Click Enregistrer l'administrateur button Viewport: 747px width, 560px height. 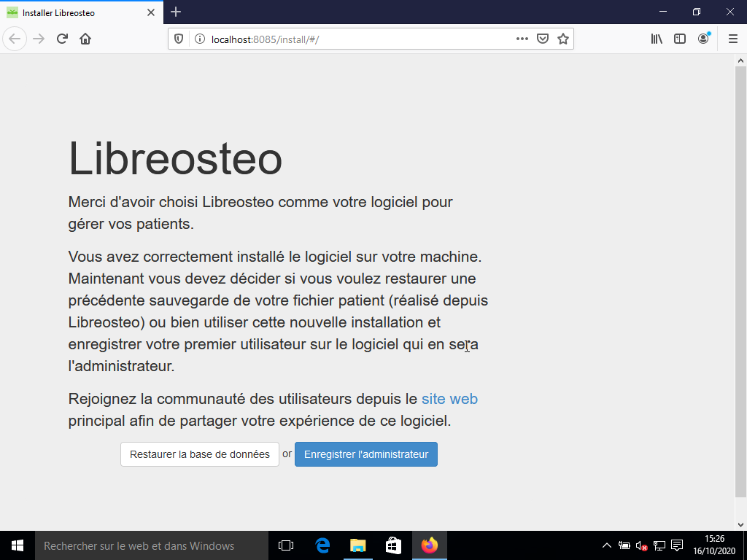tap(366, 454)
